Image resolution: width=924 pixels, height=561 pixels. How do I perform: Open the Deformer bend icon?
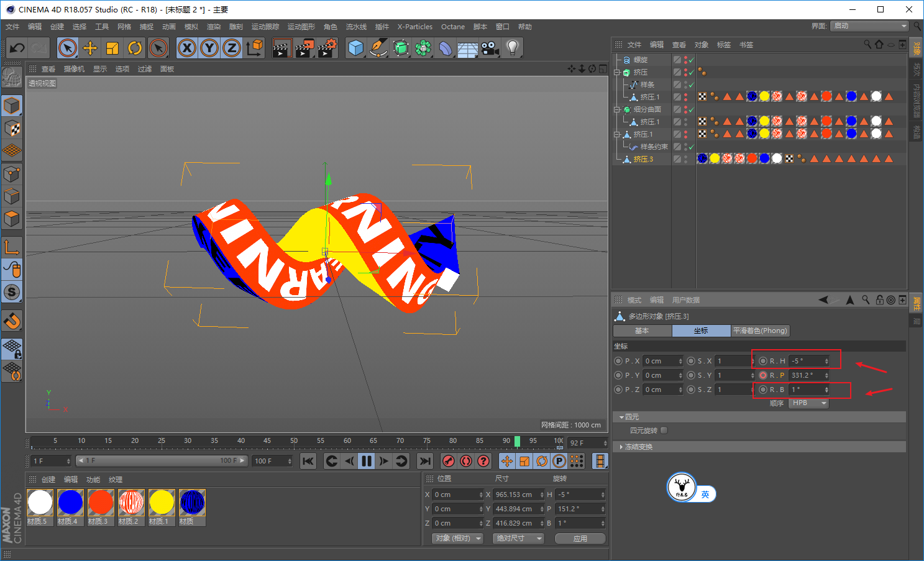click(446, 48)
